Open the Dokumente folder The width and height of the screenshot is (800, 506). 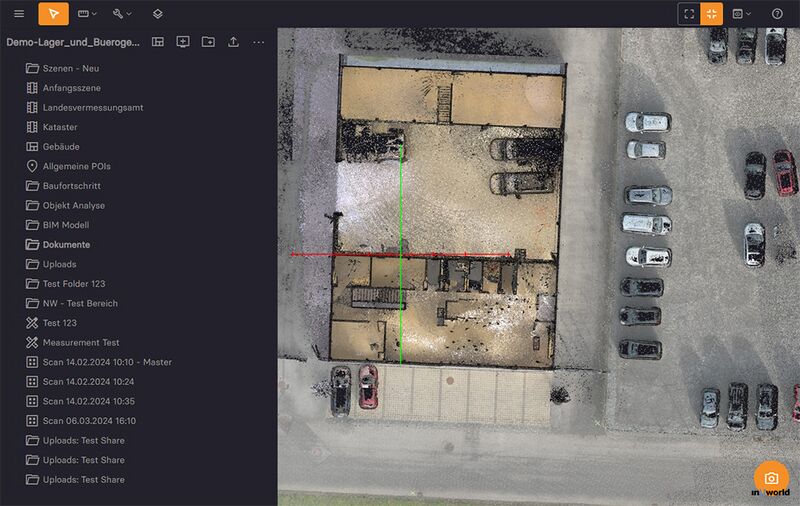pyautogui.click(x=66, y=245)
